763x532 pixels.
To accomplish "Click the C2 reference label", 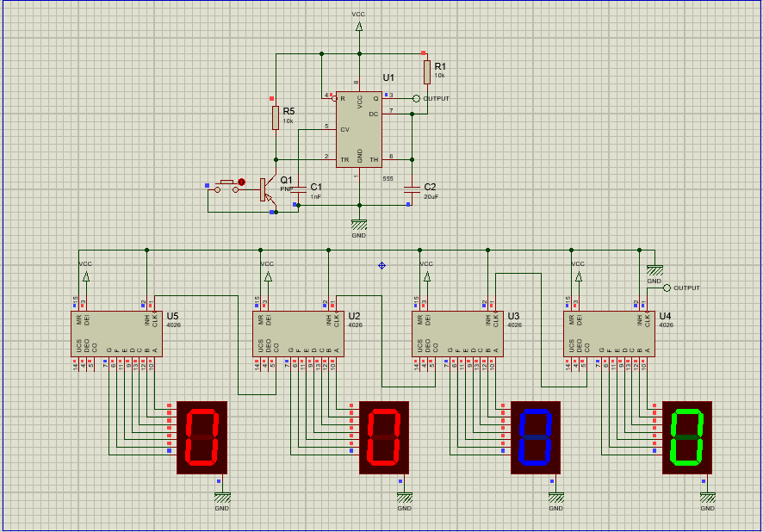I will (431, 187).
